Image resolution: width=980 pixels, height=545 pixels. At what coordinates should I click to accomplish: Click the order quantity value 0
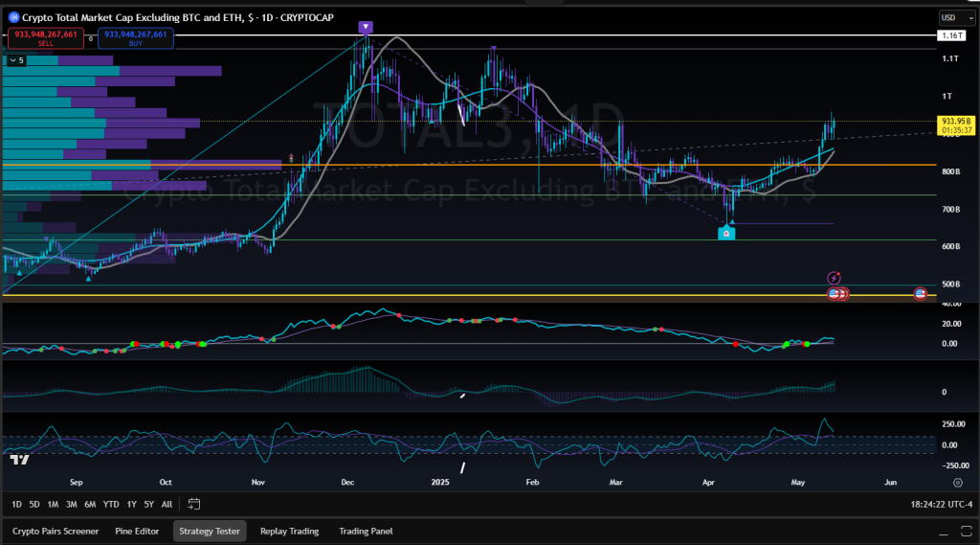[91, 39]
